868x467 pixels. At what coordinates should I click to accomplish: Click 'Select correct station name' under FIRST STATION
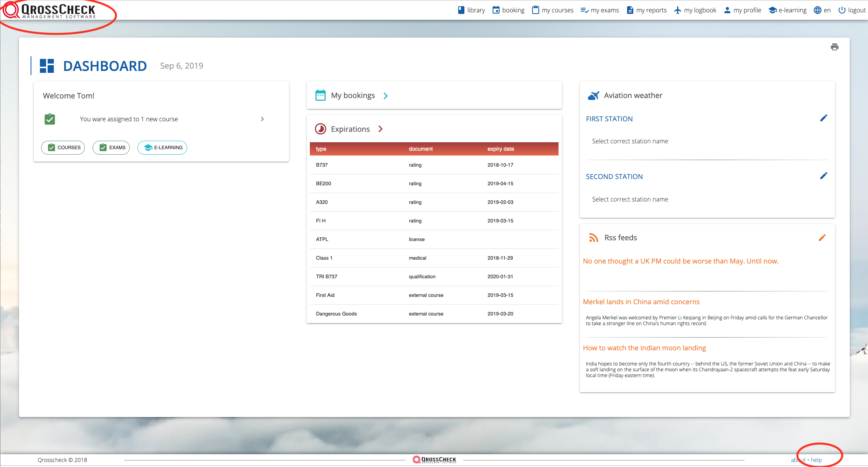(630, 141)
